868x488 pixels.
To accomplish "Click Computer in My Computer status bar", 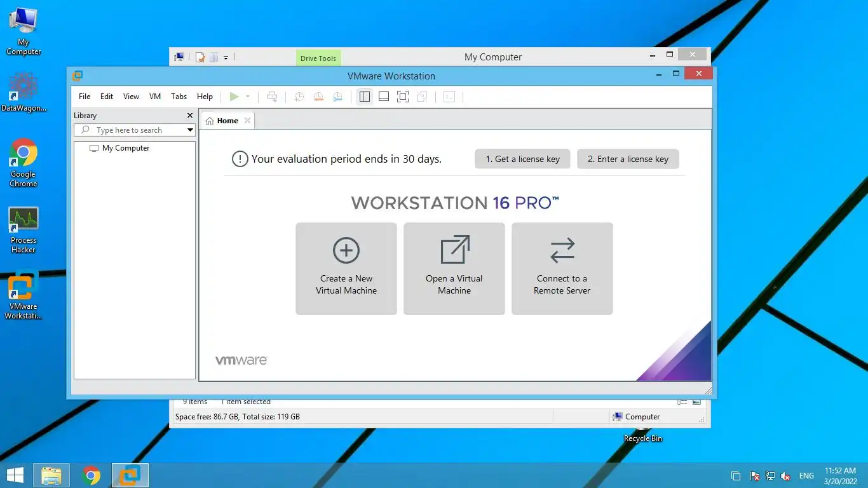I will tap(636, 417).
